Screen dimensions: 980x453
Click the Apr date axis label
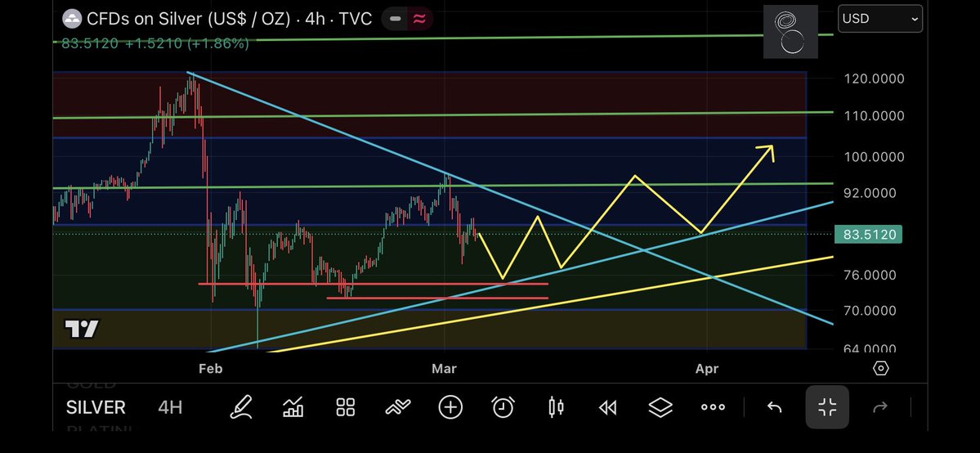(x=707, y=369)
